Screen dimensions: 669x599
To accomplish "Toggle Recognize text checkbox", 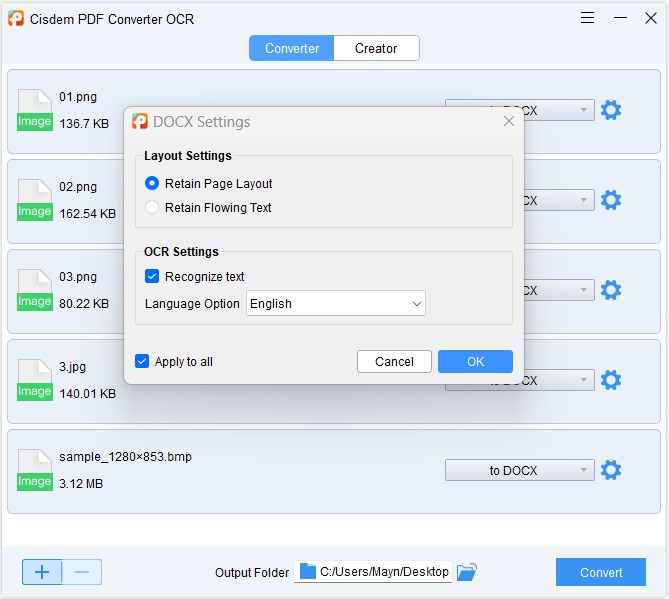I will [152, 276].
